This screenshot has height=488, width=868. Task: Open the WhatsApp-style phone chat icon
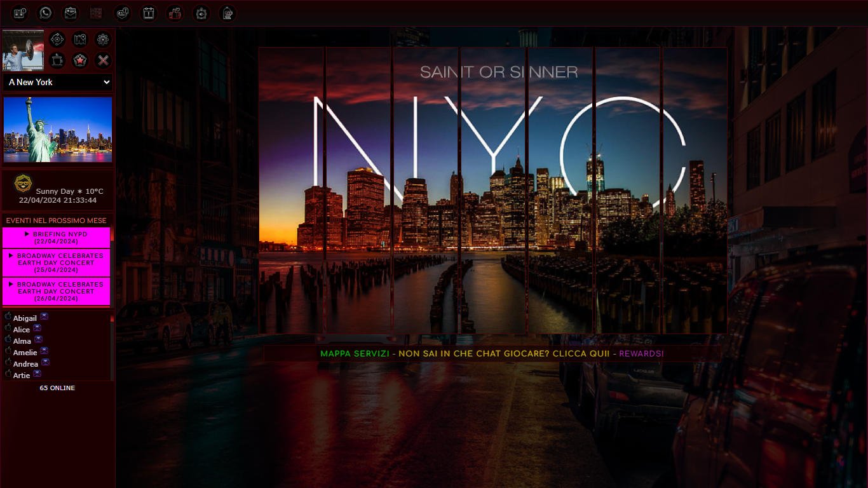pyautogui.click(x=46, y=13)
